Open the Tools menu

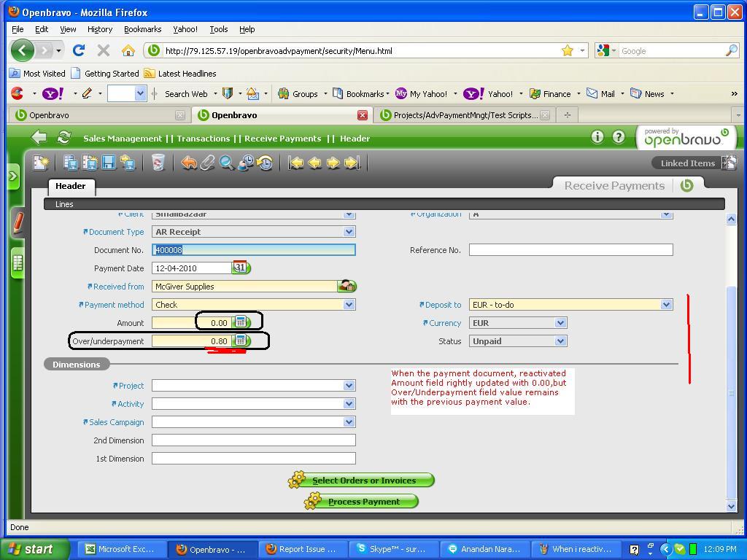(219, 29)
